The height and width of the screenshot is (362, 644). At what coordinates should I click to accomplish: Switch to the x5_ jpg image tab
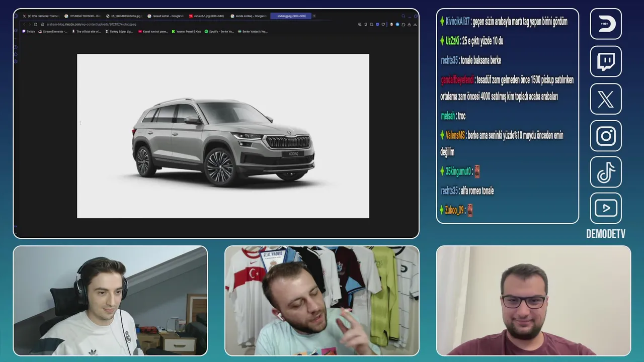[x=124, y=16]
